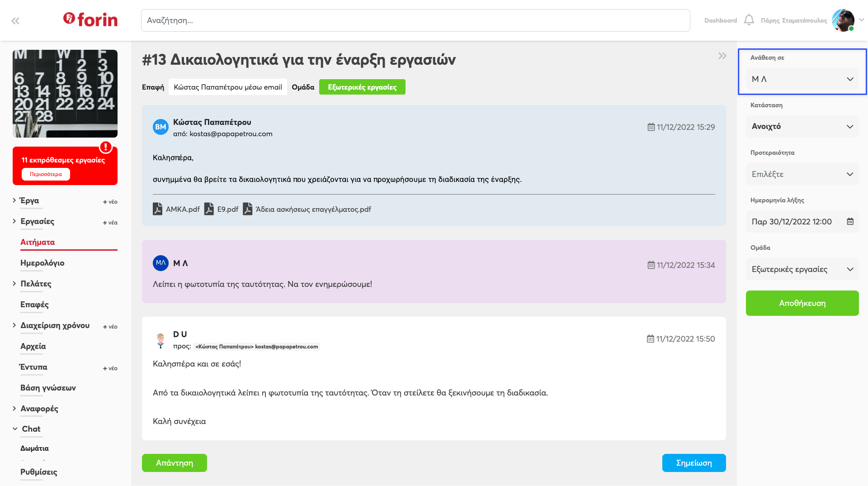Open Άδεια ασκήσεως επαγγέλματος.pdf attachment icon

click(x=247, y=209)
